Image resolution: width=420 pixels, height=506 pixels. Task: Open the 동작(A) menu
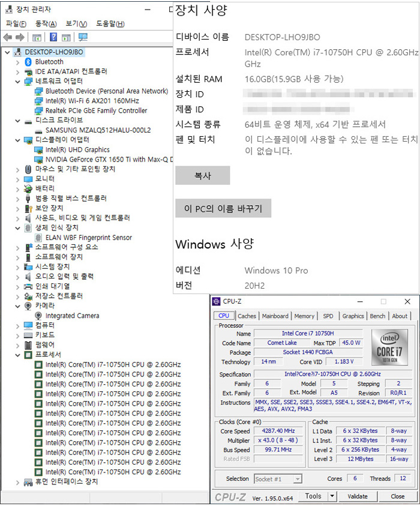[46, 24]
